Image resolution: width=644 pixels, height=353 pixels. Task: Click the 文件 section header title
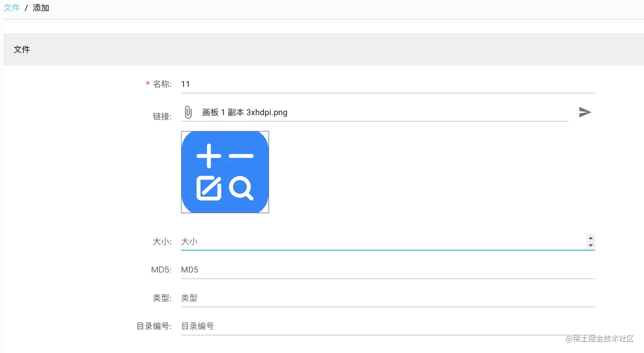pos(22,49)
